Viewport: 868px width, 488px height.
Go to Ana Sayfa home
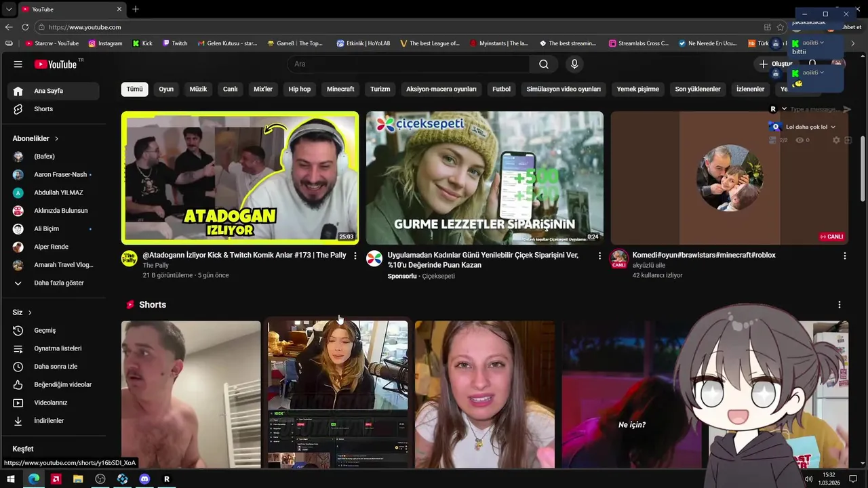click(x=54, y=91)
